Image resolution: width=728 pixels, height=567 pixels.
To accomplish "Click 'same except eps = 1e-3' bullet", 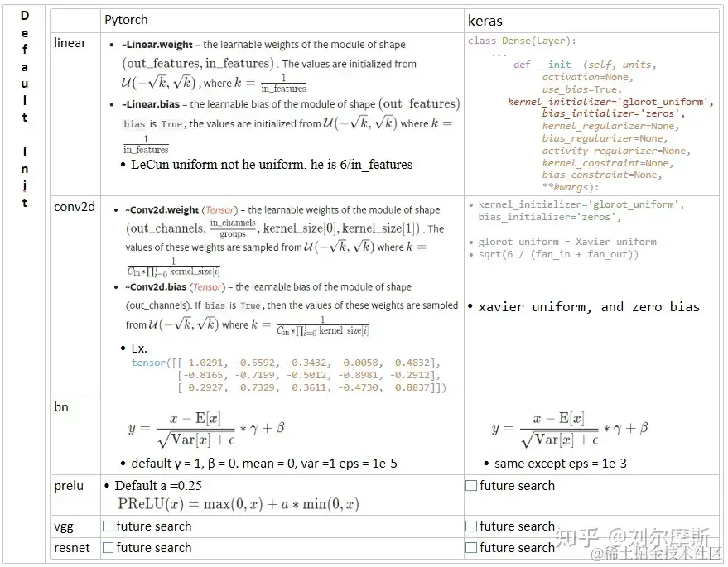I will [x=561, y=463].
